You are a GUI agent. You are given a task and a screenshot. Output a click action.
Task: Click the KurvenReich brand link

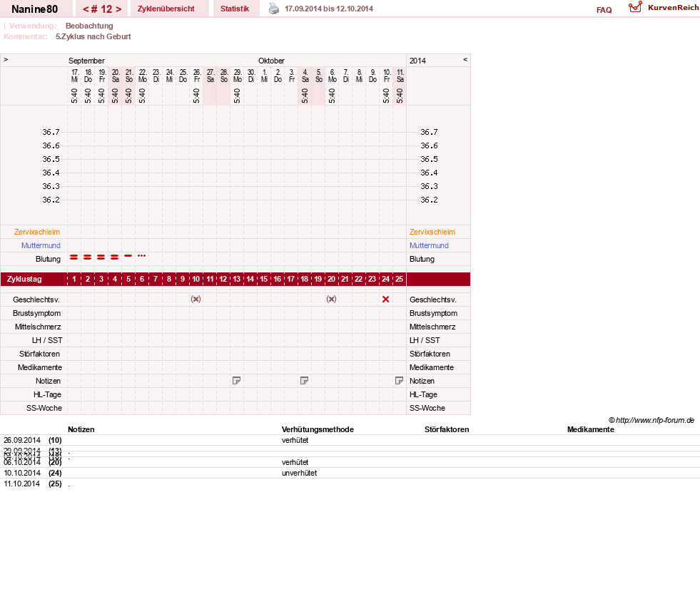pos(673,8)
